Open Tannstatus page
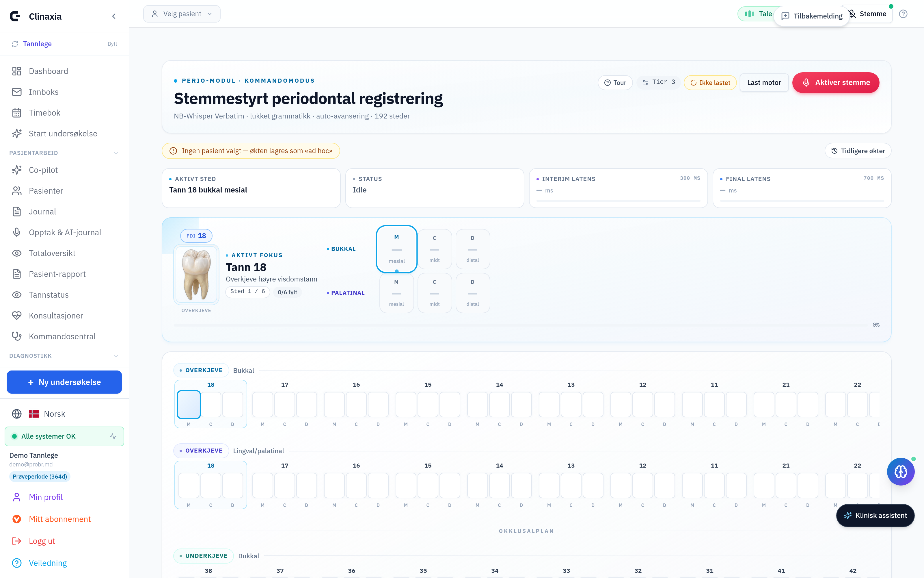The width and height of the screenshot is (924, 578). coord(64,295)
